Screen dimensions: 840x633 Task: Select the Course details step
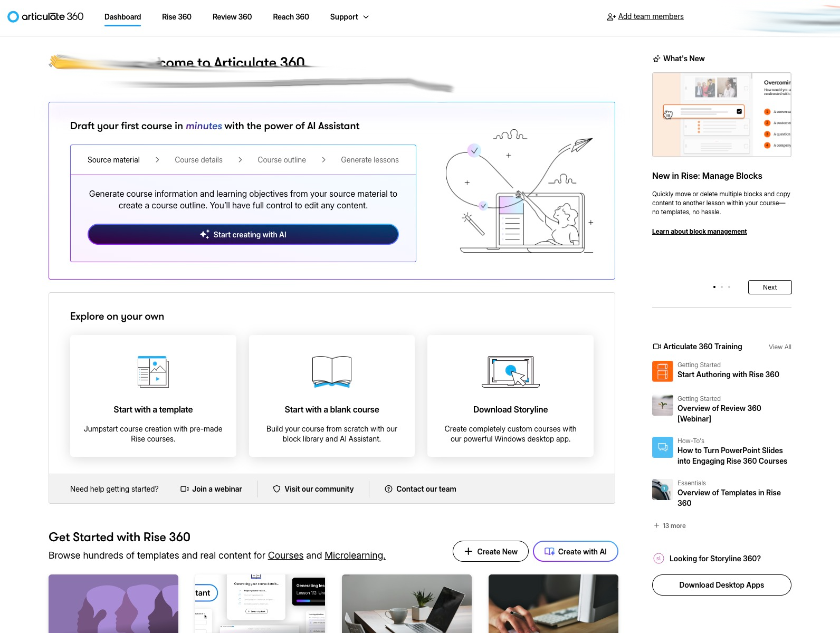point(198,160)
